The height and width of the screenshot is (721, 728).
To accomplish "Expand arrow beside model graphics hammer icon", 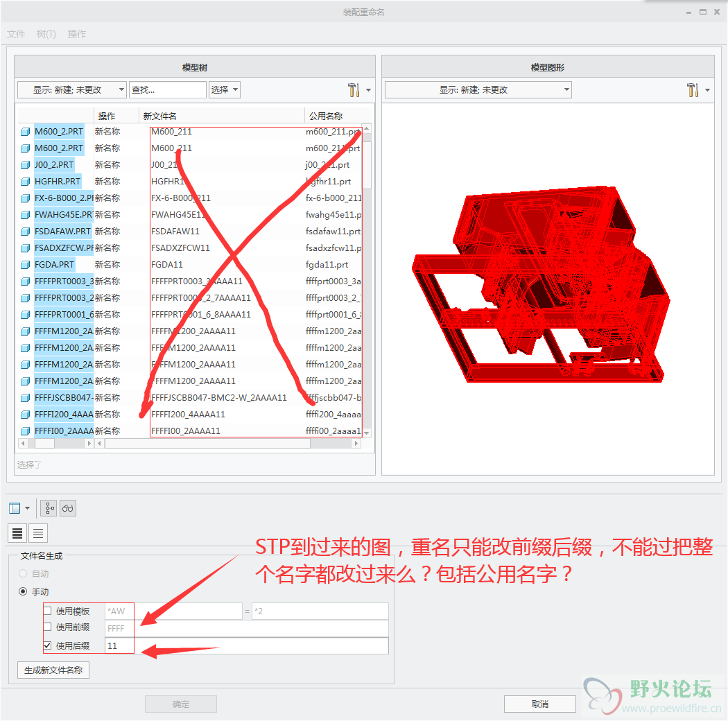I will pyautogui.click(x=708, y=91).
